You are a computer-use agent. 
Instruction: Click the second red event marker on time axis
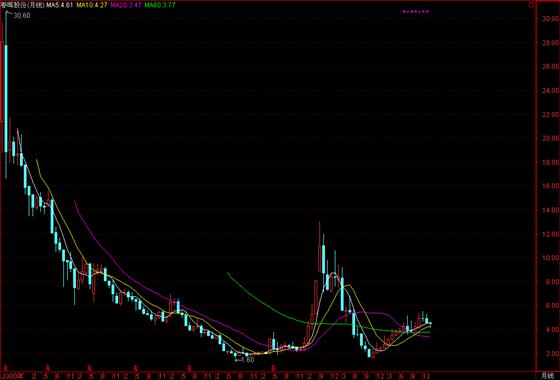[x=47, y=367]
